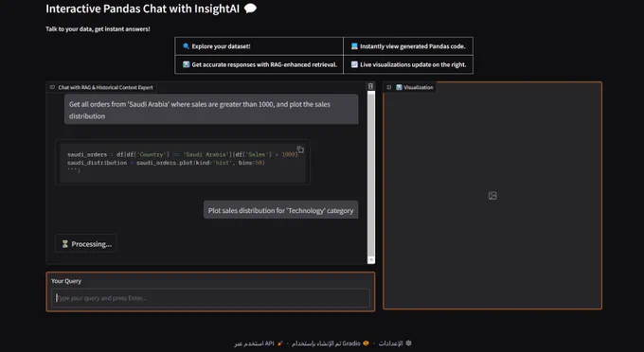Open the Settings link in the footer
Viewport: 644px width, 352px height.
click(x=395, y=343)
